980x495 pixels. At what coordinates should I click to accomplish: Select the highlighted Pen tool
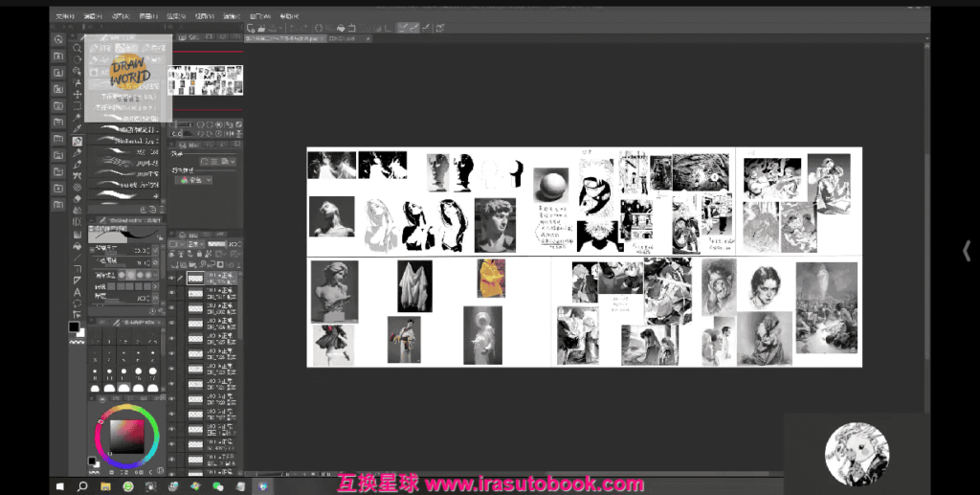tap(77, 142)
